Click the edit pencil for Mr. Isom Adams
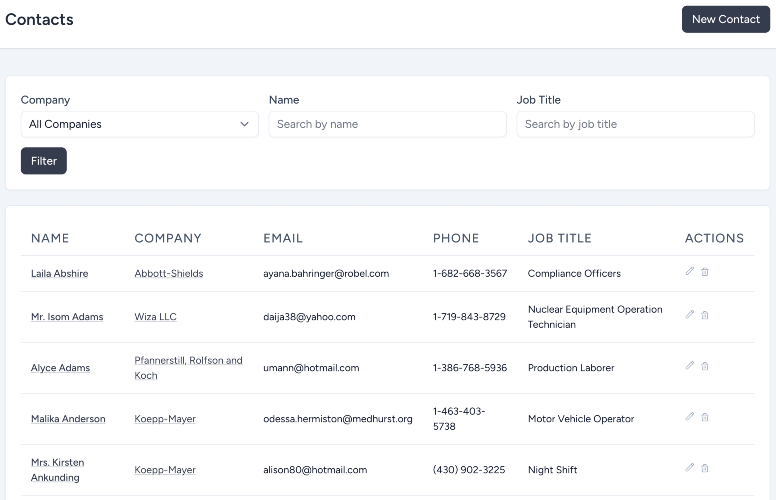776x500 pixels. point(689,314)
